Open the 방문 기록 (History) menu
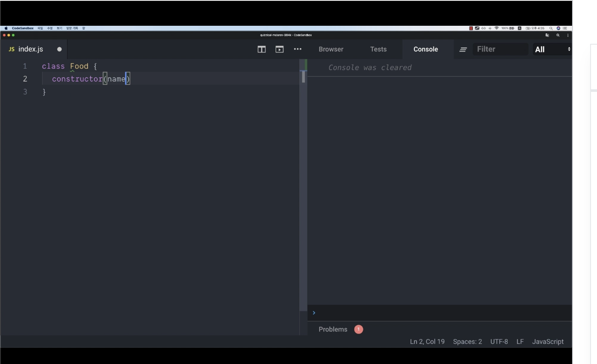 [72, 28]
